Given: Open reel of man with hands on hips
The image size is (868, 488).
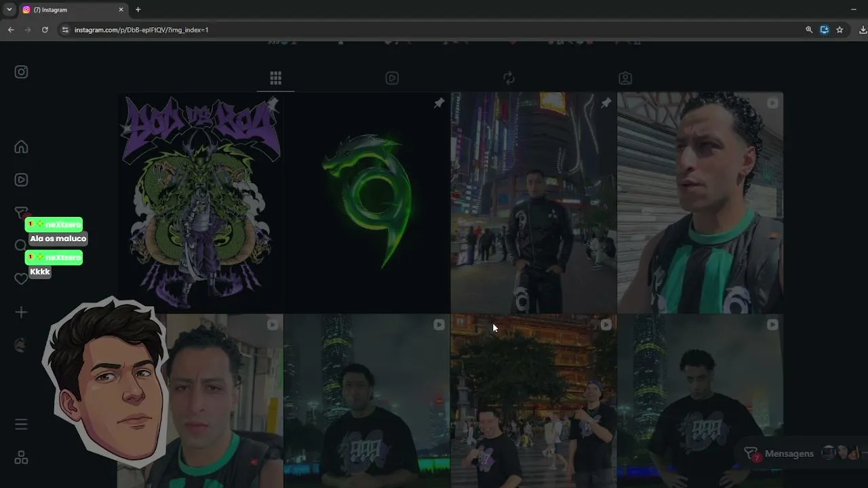Looking at the screenshot, I should (x=700, y=401).
